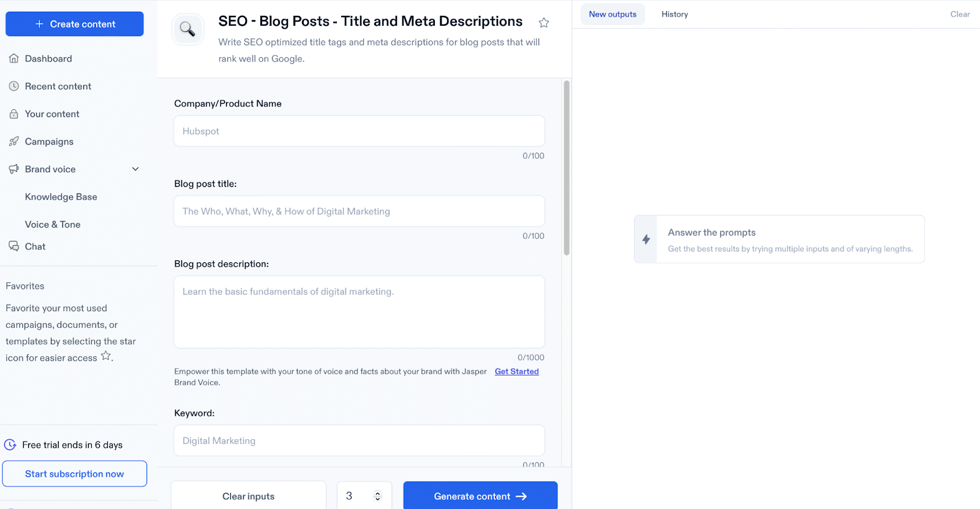Click the Brand voice megaphone icon
Viewport: 980px width, 509px height.
click(x=14, y=169)
